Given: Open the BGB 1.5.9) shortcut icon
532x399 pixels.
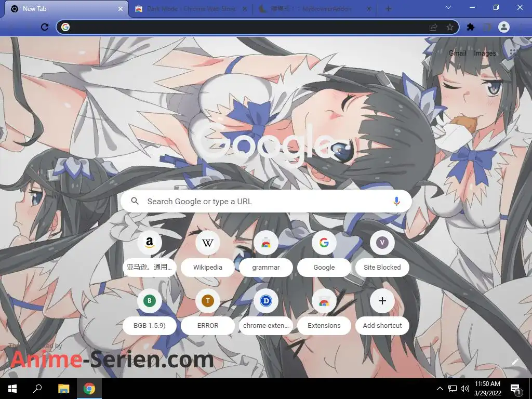Looking at the screenshot, I should pyautogui.click(x=149, y=301).
